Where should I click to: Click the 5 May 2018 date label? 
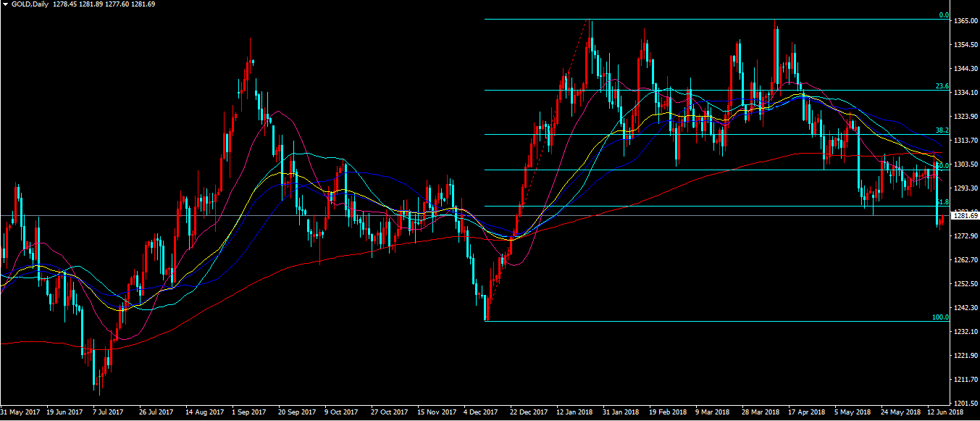pos(852,412)
